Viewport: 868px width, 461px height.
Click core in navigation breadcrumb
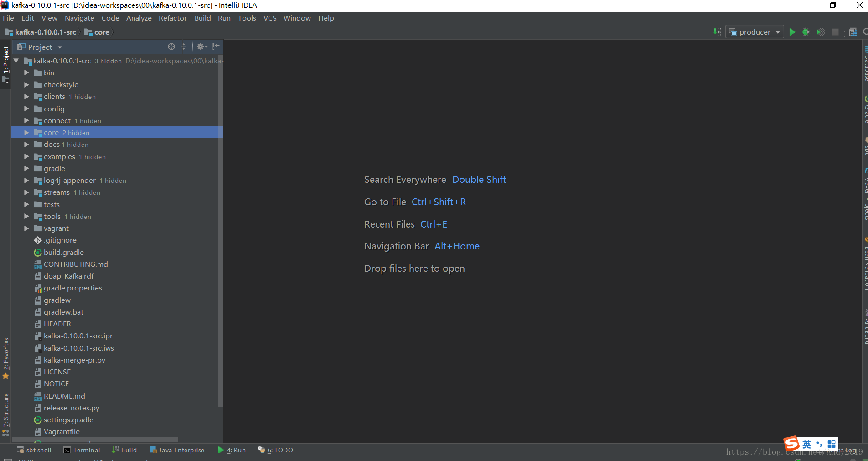97,32
